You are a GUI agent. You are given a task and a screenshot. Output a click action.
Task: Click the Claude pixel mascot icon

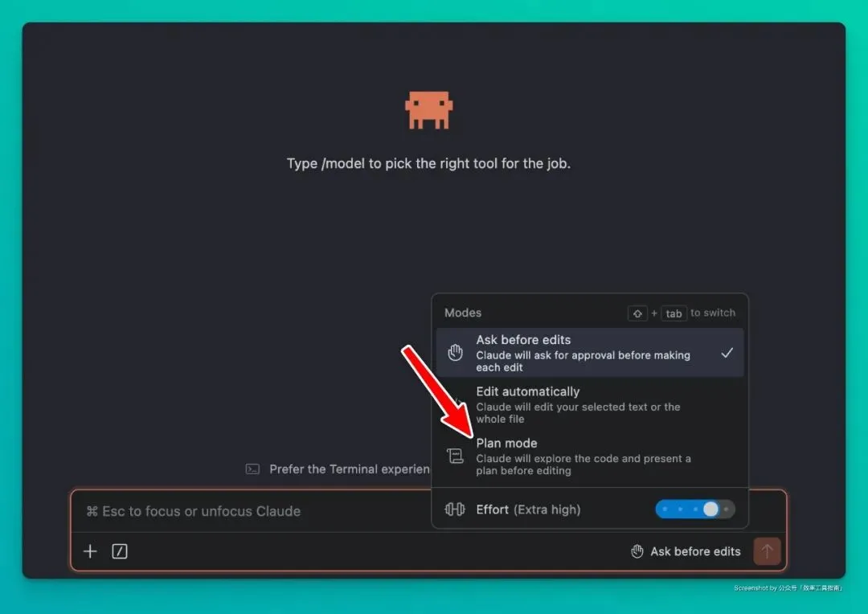pos(429,109)
